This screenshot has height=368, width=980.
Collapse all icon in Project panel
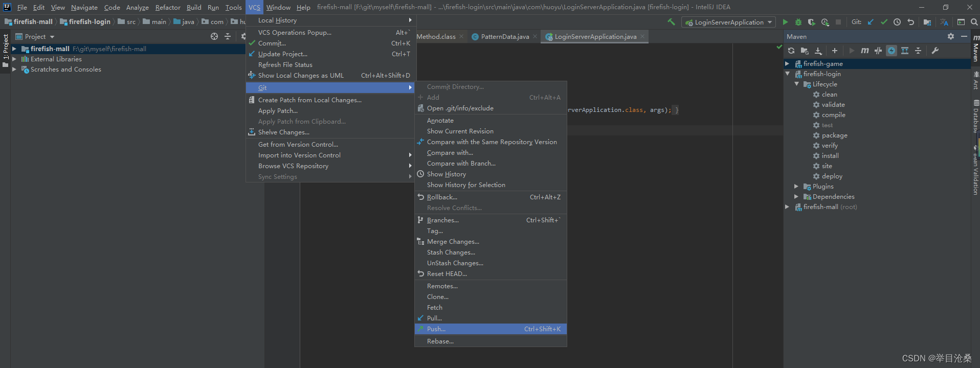coord(228,36)
